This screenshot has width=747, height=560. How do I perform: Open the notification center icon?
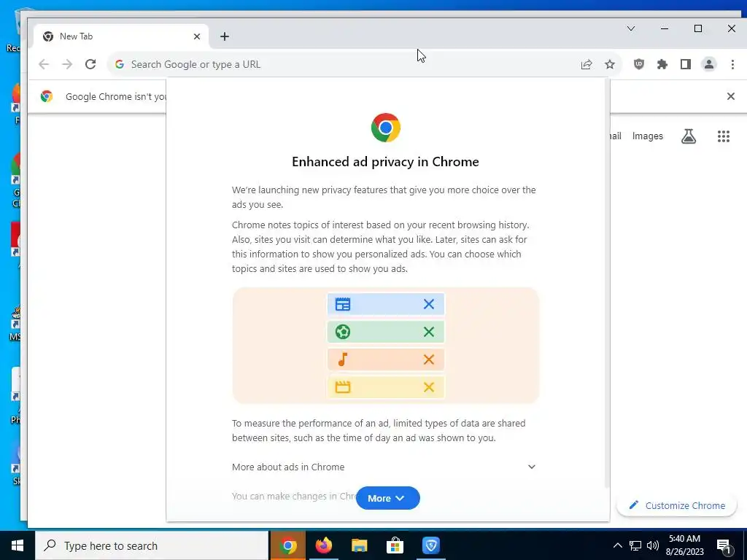pos(723,546)
